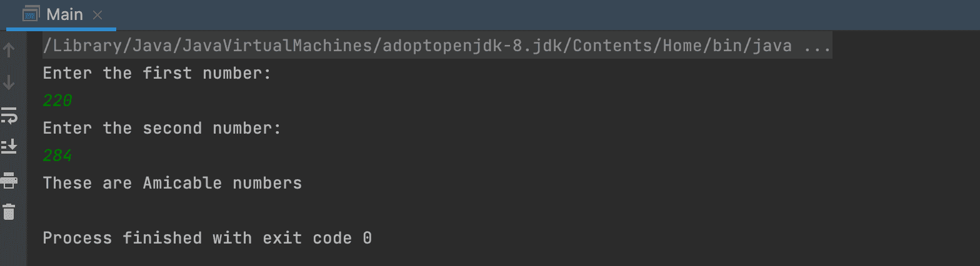Click the green input value 284

(x=57, y=156)
